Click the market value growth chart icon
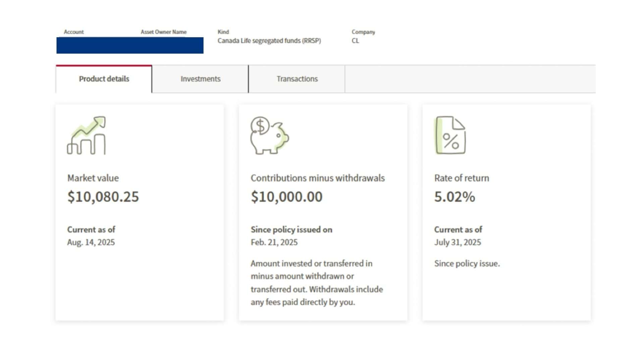Screen dimensions: 644x362 86,135
